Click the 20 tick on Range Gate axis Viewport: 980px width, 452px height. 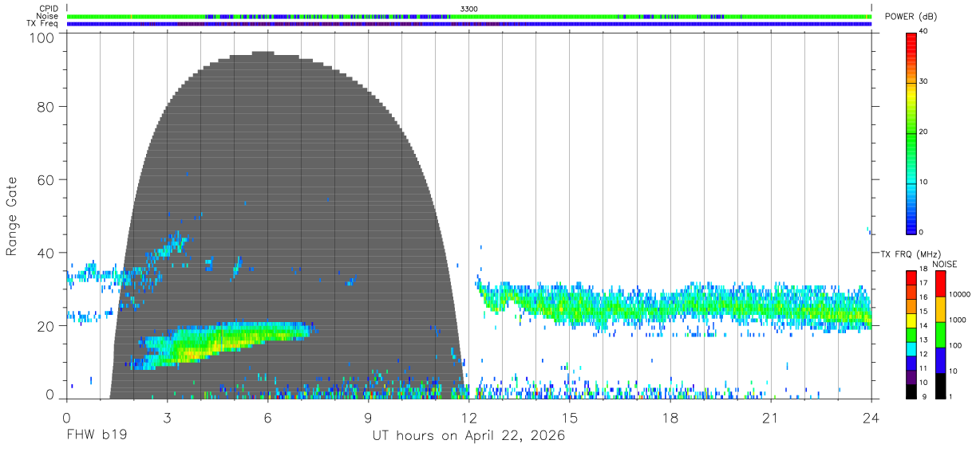[x=45, y=326]
